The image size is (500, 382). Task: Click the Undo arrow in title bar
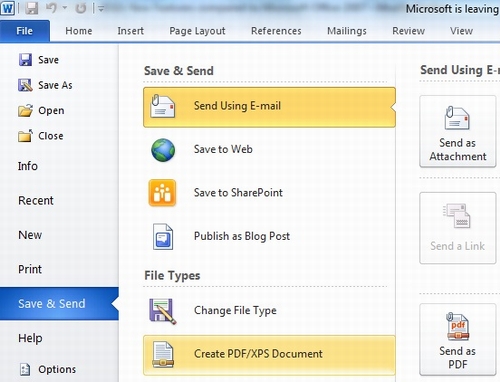[51, 8]
